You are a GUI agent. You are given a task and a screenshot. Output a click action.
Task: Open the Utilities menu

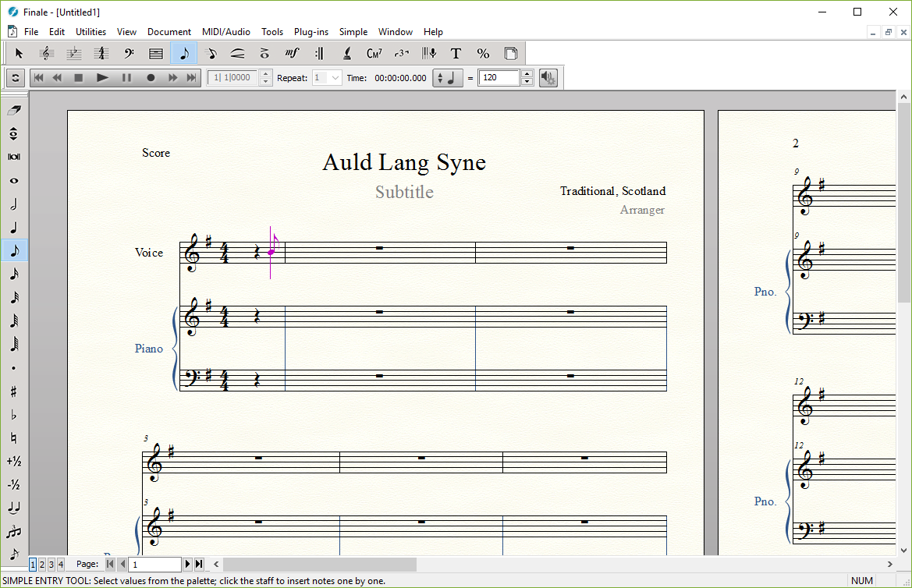point(90,32)
